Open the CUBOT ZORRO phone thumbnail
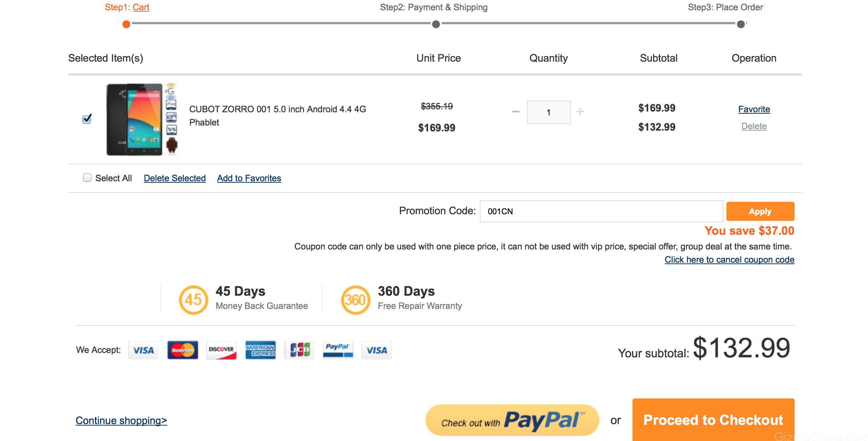Viewport: 868px width, 441px height. pyautogui.click(x=142, y=120)
